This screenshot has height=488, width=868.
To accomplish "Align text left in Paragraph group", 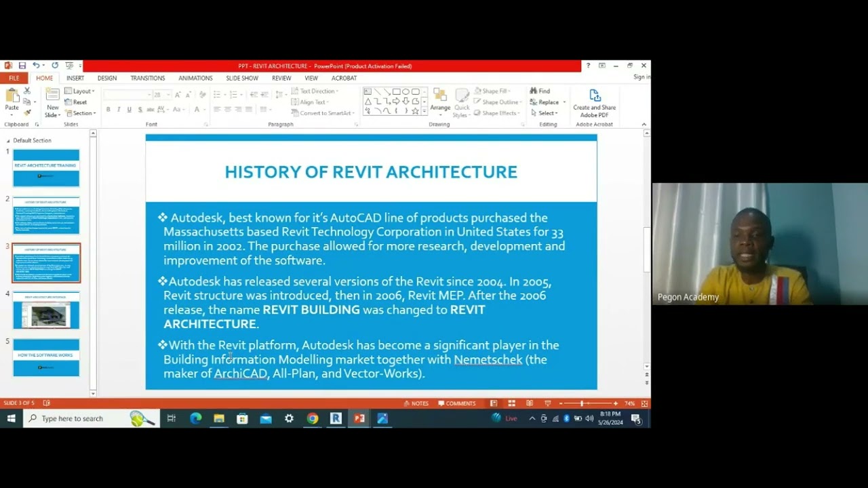I will click(x=217, y=109).
